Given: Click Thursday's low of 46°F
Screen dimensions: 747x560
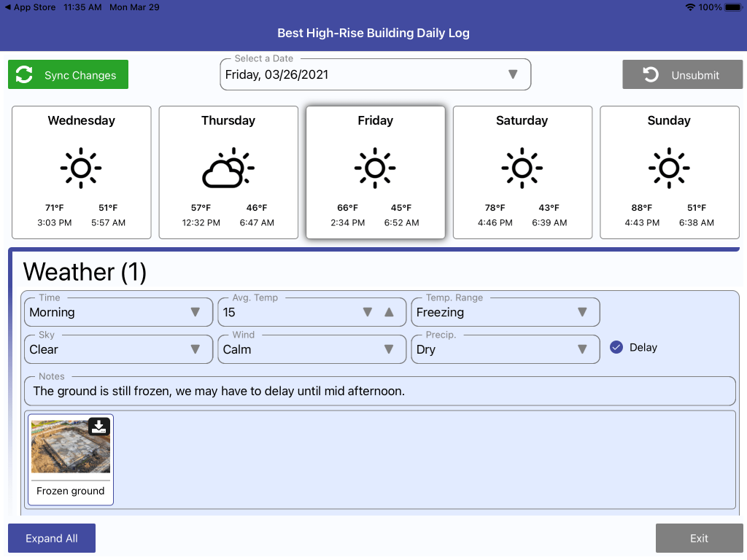Looking at the screenshot, I should [257, 208].
